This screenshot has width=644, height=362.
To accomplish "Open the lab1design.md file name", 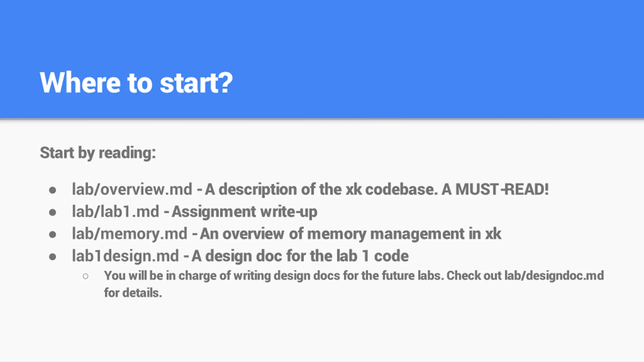I will pyautogui.click(x=126, y=256).
